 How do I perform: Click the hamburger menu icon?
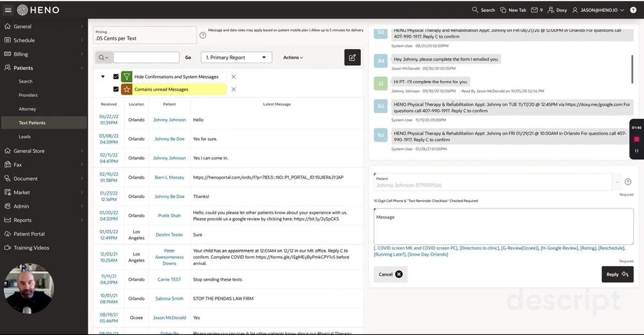8,10
